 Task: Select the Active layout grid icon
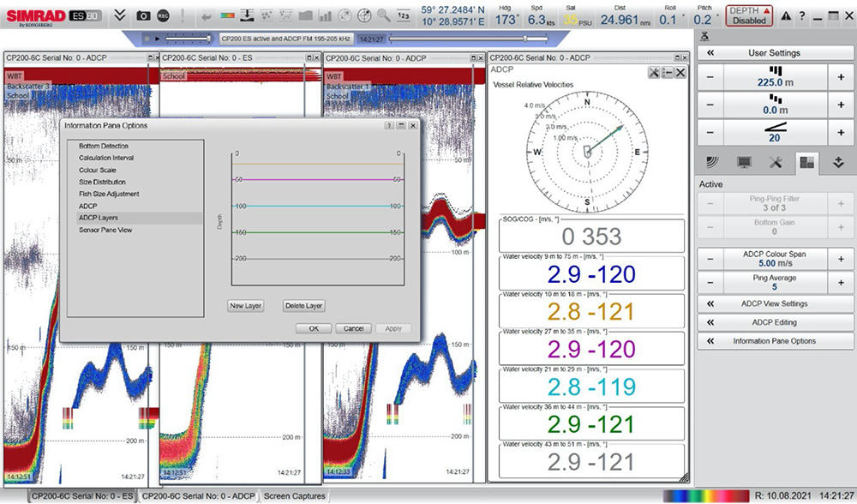coord(807,163)
